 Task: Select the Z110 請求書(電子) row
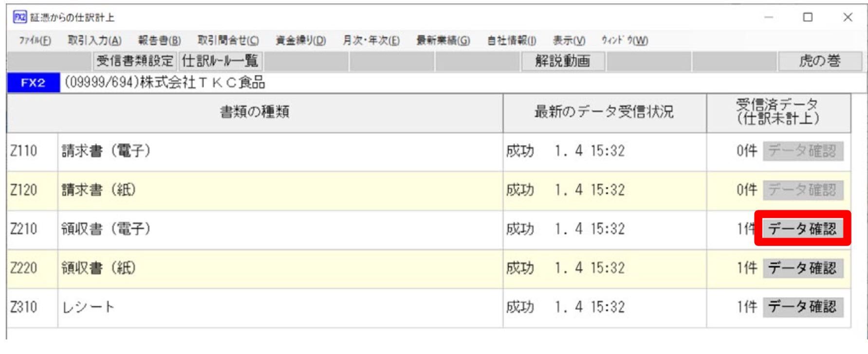click(x=429, y=151)
